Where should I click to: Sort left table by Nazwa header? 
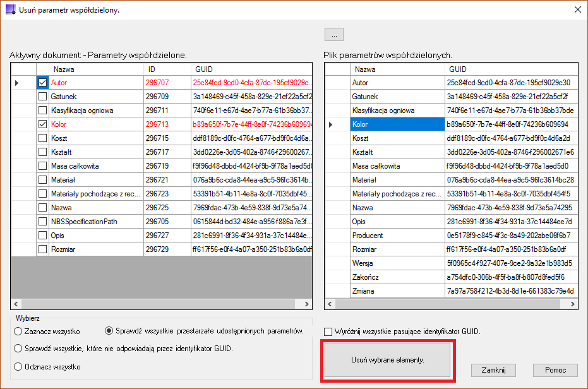pyautogui.click(x=96, y=69)
